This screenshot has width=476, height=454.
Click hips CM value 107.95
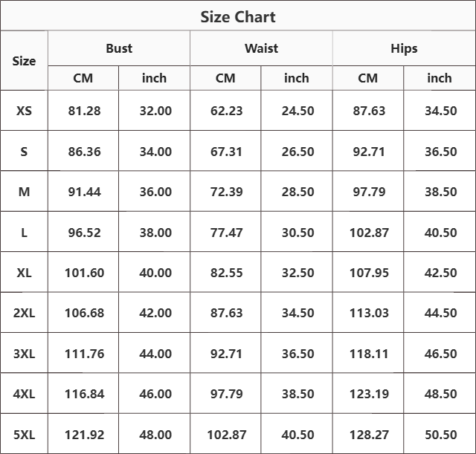(x=369, y=273)
